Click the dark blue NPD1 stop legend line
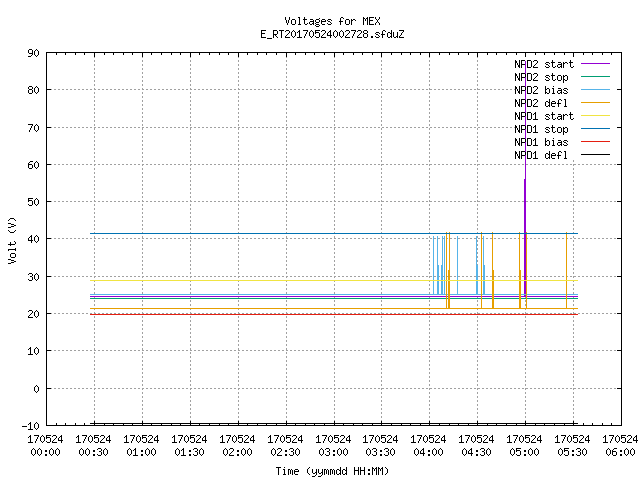The height and width of the screenshot is (480, 640). tap(595, 129)
